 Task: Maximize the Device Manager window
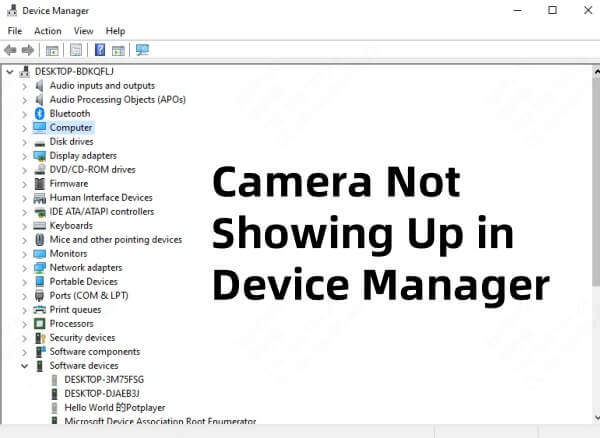(x=553, y=10)
